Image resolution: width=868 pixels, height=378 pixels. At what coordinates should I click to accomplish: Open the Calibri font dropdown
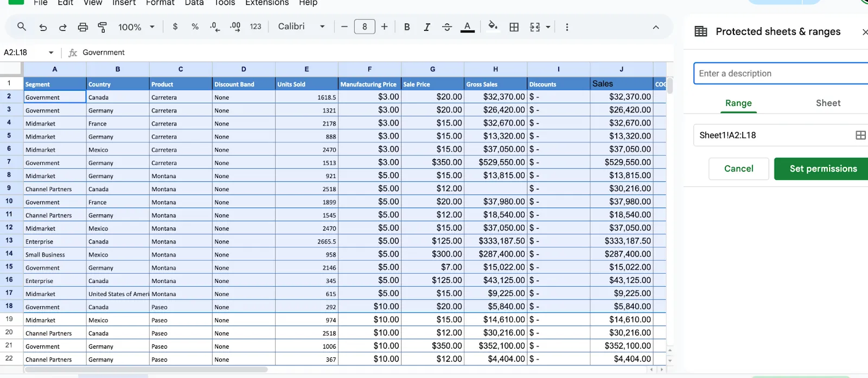[x=302, y=27]
